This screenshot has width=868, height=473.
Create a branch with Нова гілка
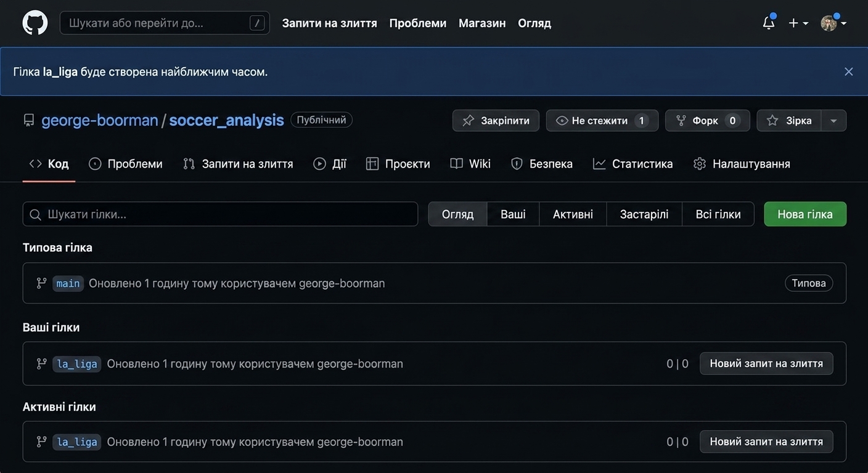(x=805, y=214)
